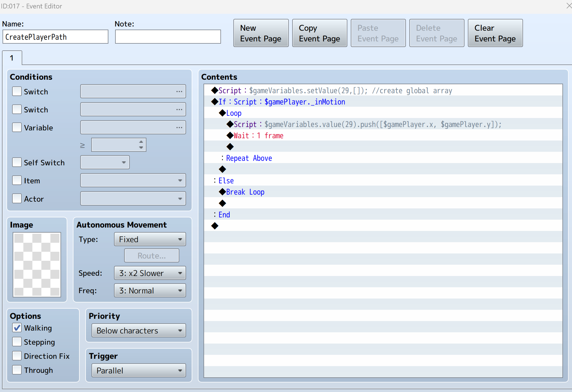The width and height of the screenshot is (572, 392).
Task: Click the Route... button
Action: [152, 256]
